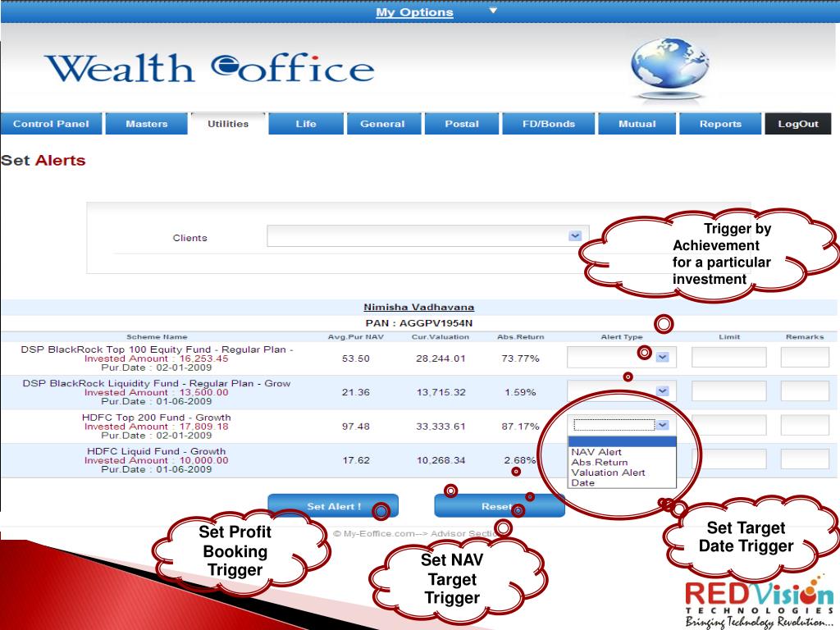The image size is (840, 630).
Task: Toggle Alert Type dropdown for HDFC Top 200 Fund
Action: [x=622, y=425]
